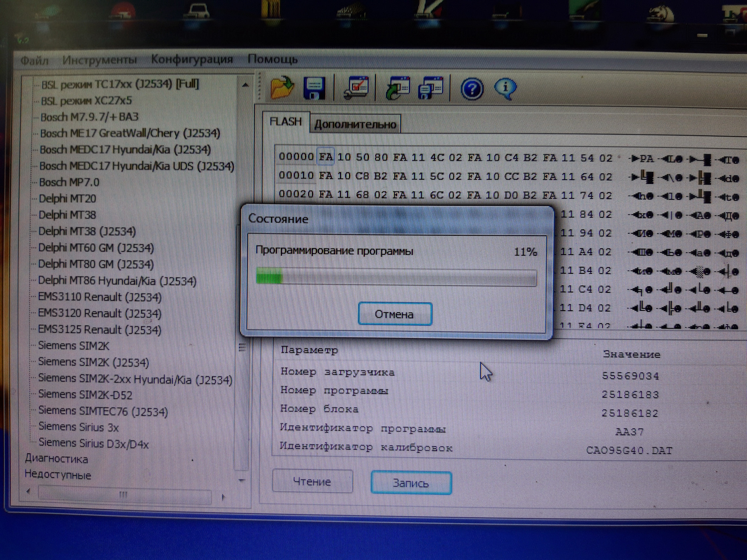Viewport: 747px width, 560px height.
Task: Open the settings wrench window icon
Action: click(356, 88)
